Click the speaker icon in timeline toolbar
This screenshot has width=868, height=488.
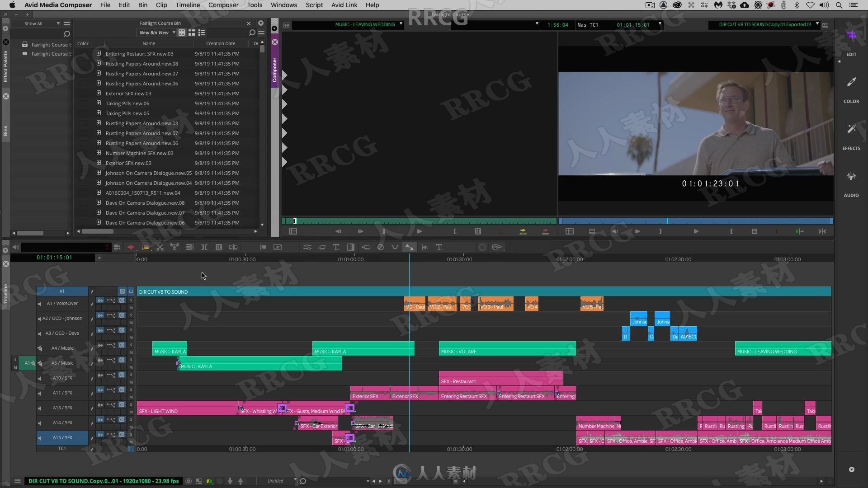[x=16, y=247]
